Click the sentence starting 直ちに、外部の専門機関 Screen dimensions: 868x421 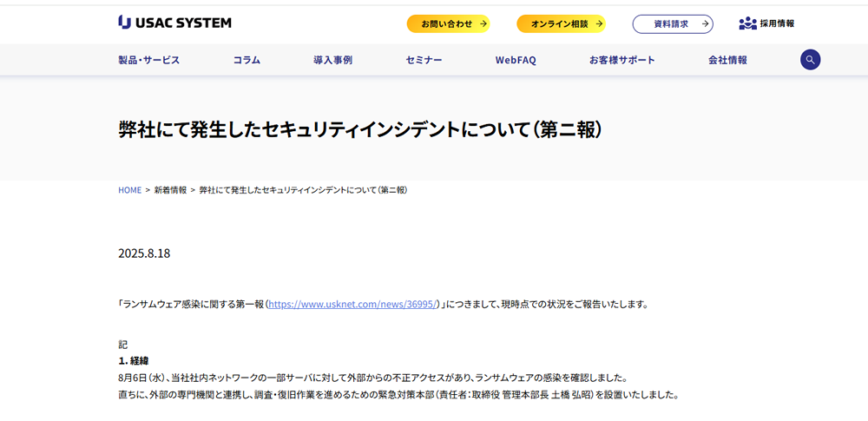pyautogui.click(x=398, y=395)
